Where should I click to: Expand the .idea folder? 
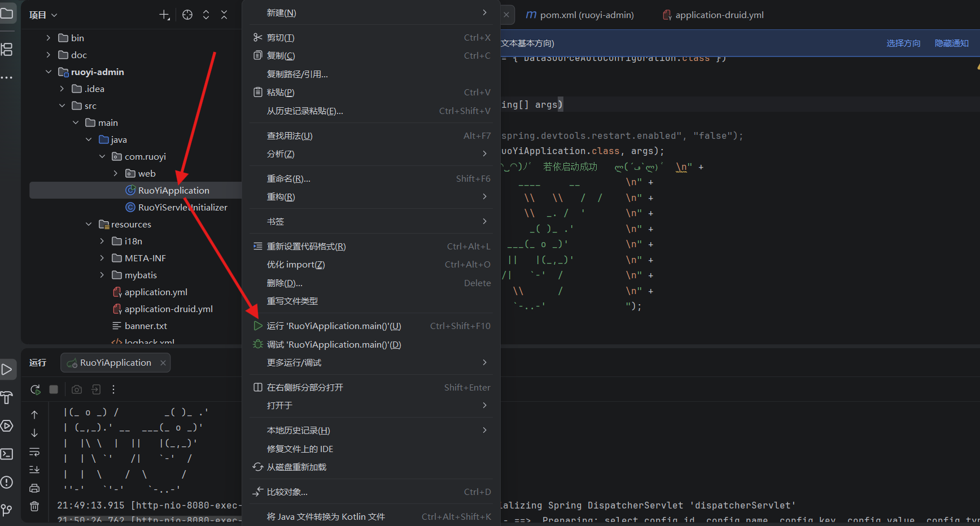pyautogui.click(x=62, y=89)
